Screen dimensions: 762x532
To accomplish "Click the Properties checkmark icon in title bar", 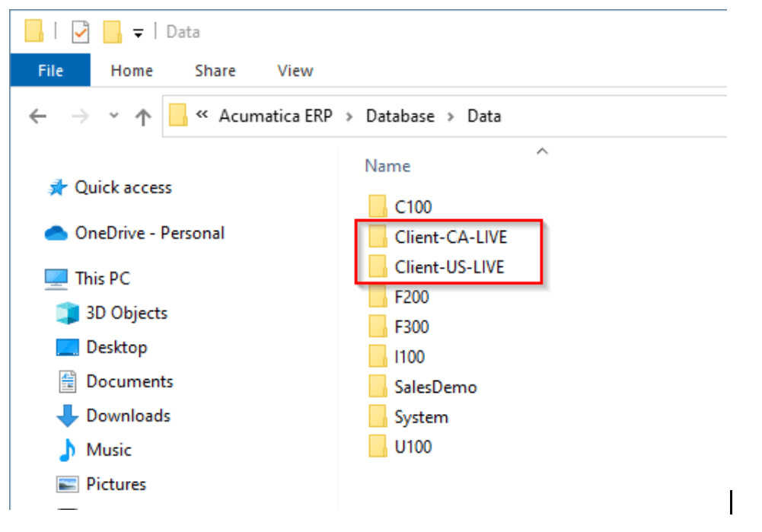I will coord(80,32).
